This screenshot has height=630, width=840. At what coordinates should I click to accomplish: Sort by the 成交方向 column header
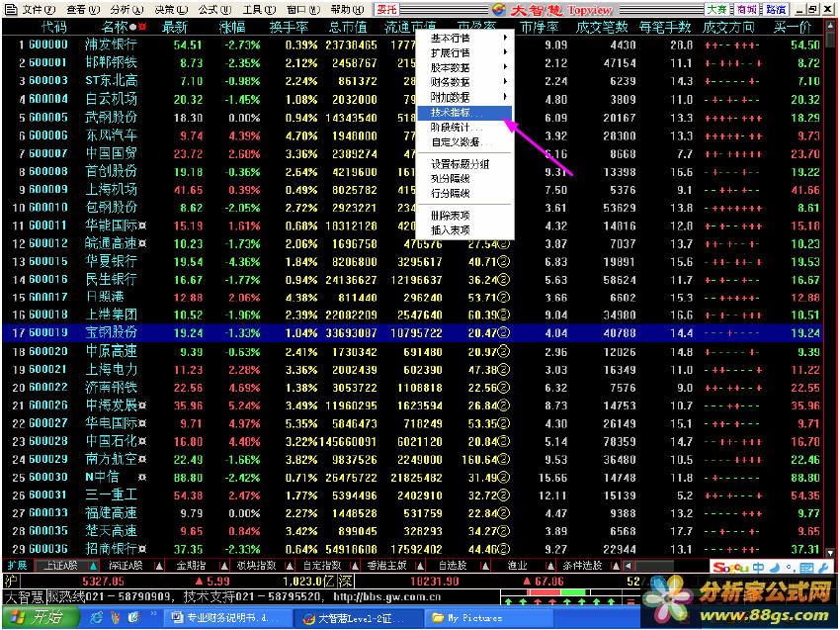pyautogui.click(x=728, y=27)
